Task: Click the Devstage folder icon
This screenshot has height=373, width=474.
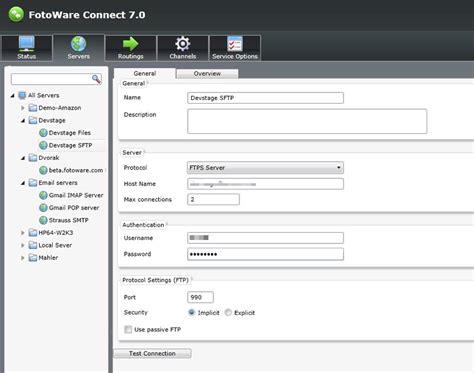Action: (x=33, y=120)
